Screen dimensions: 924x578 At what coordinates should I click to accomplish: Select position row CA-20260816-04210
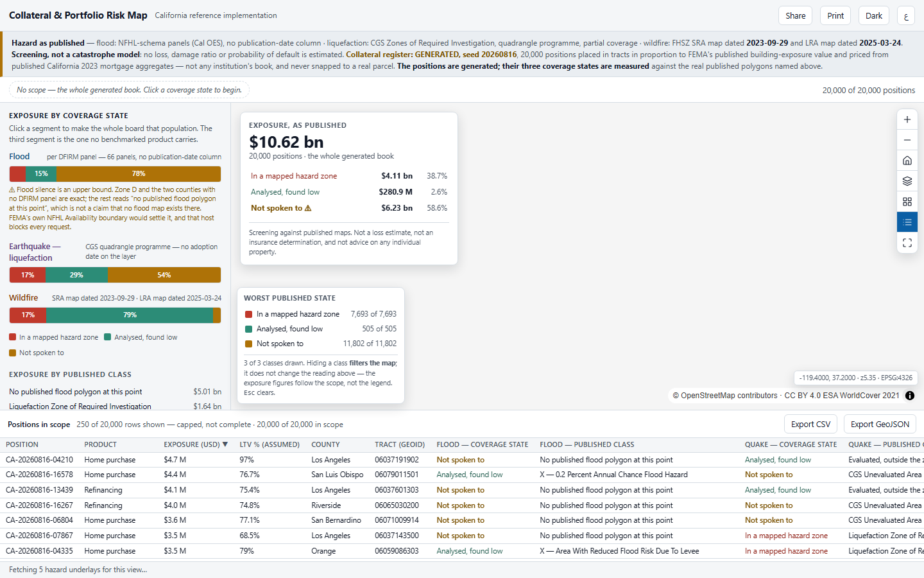[x=462, y=460]
